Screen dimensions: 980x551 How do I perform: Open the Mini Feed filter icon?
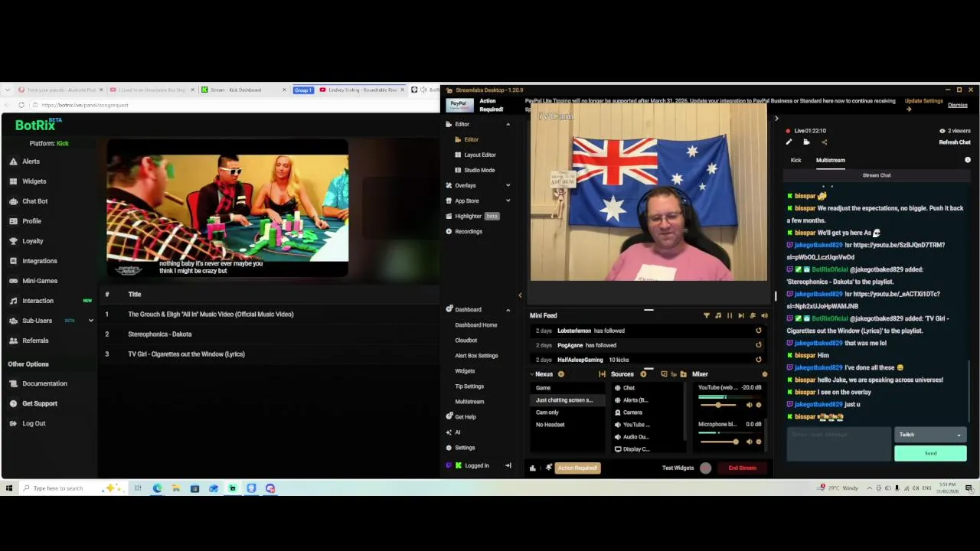pos(707,315)
